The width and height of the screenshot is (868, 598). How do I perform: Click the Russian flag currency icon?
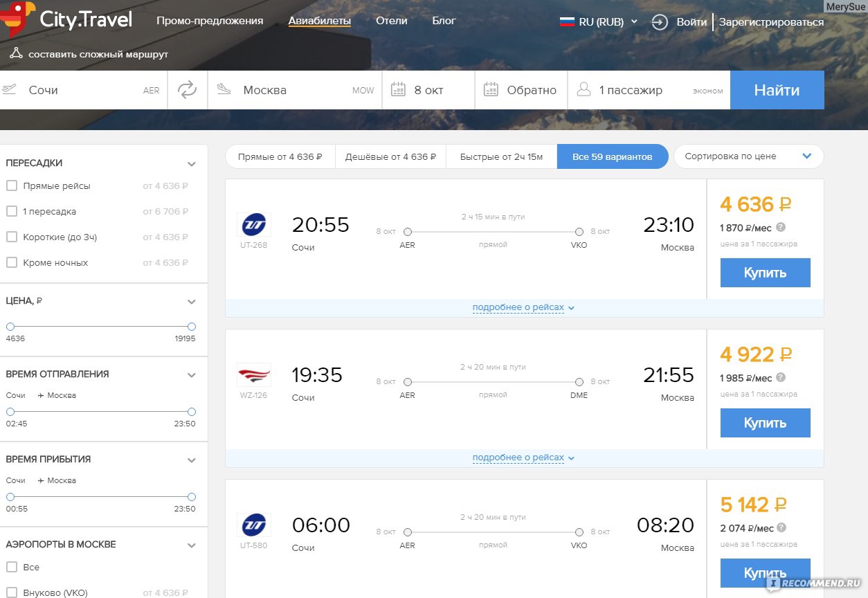pyautogui.click(x=567, y=21)
